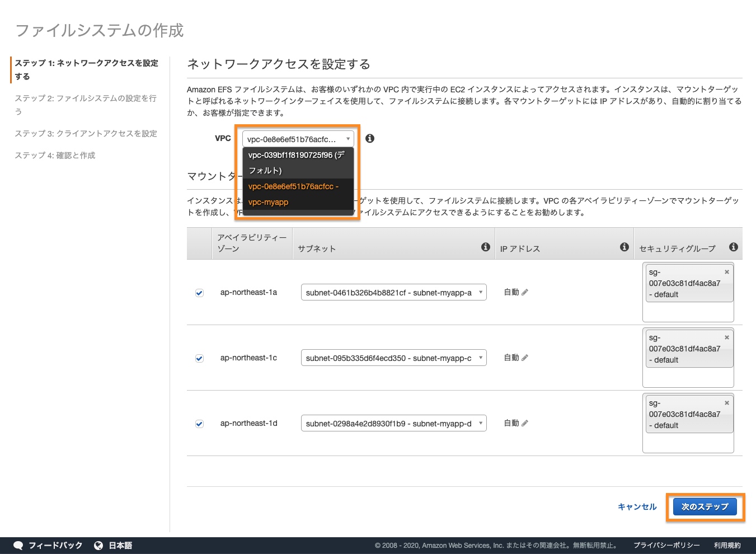
Task: Select vpc-0e8e6ef51b76acfcc vpc-myapp option
Action: pyautogui.click(x=298, y=194)
